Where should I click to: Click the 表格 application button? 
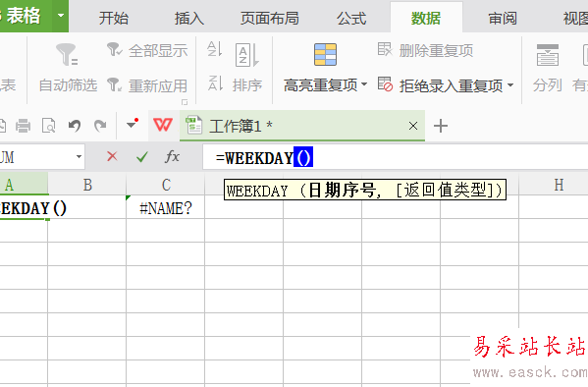(x=26, y=16)
